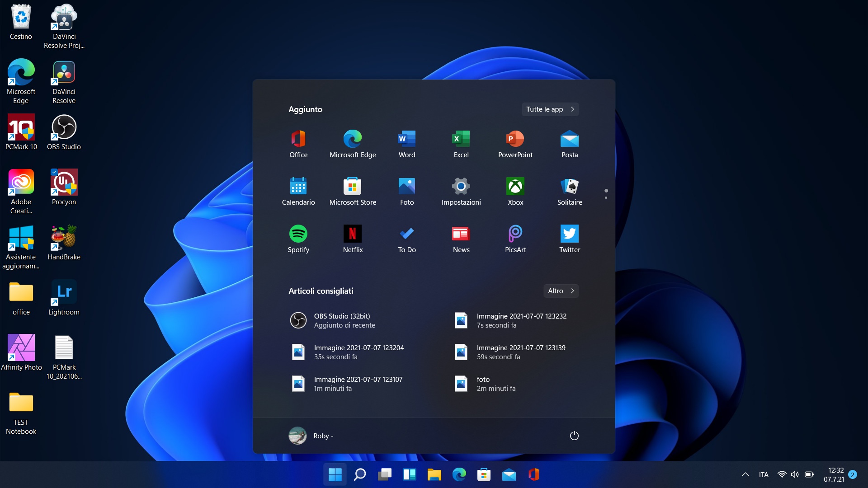Select TEST Notebook folder on desktop

click(21, 413)
